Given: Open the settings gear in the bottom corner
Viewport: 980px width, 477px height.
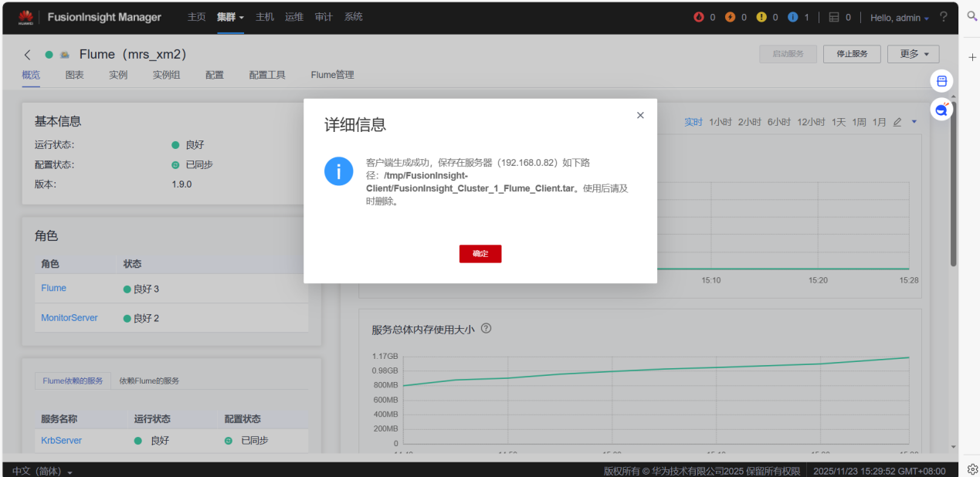Looking at the screenshot, I should click(x=972, y=469).
